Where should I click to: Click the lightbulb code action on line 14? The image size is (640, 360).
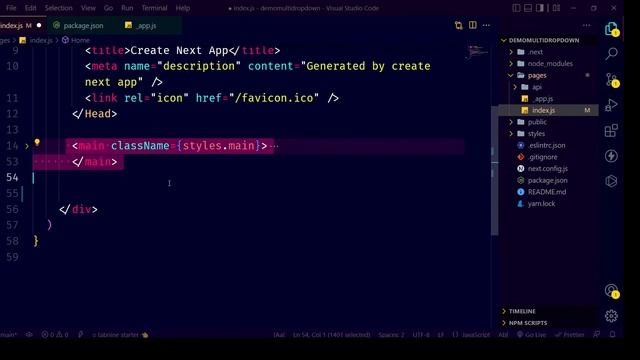click(37, 142)
